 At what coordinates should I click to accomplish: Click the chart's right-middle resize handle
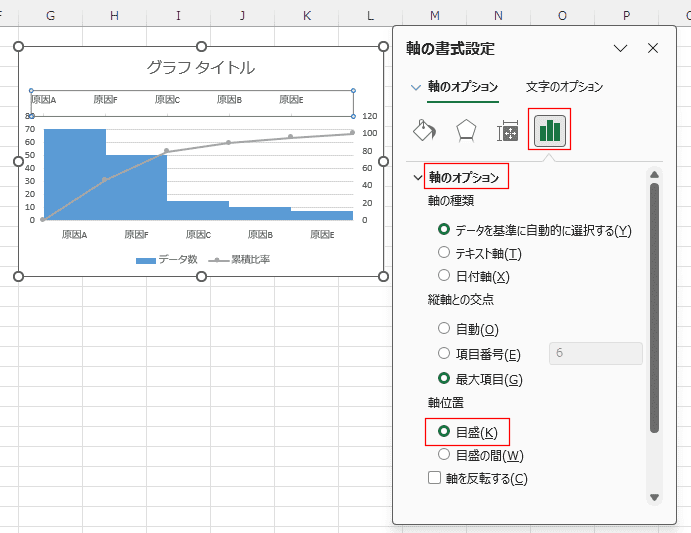(x=383, y=161)
